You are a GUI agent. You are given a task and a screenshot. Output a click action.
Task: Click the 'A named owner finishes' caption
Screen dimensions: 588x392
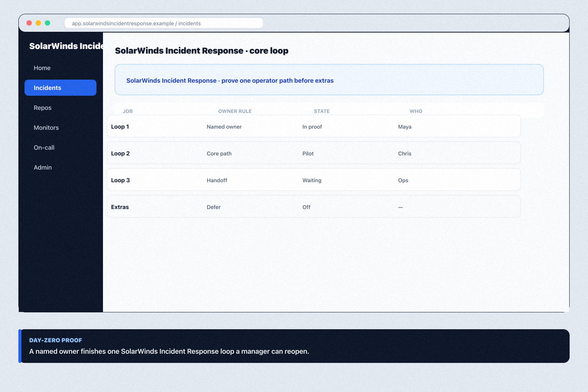coord(169,351)
